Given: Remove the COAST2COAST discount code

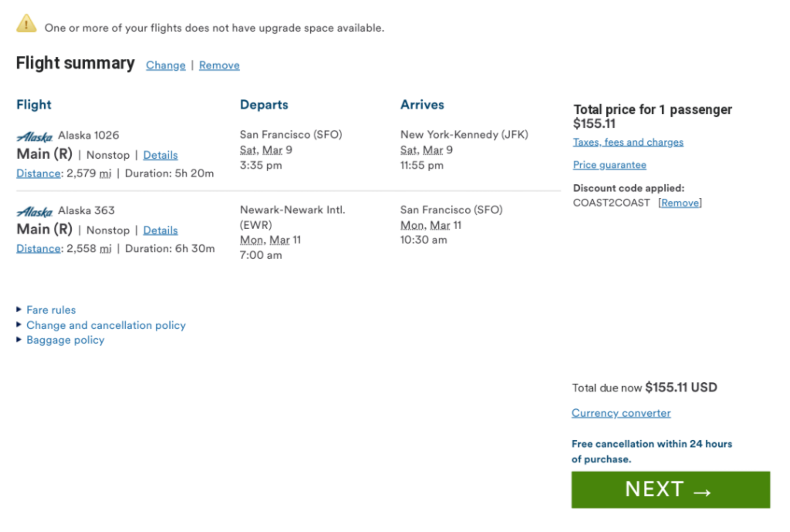Looking at the screenshot, I should click(x=680, y=203).
